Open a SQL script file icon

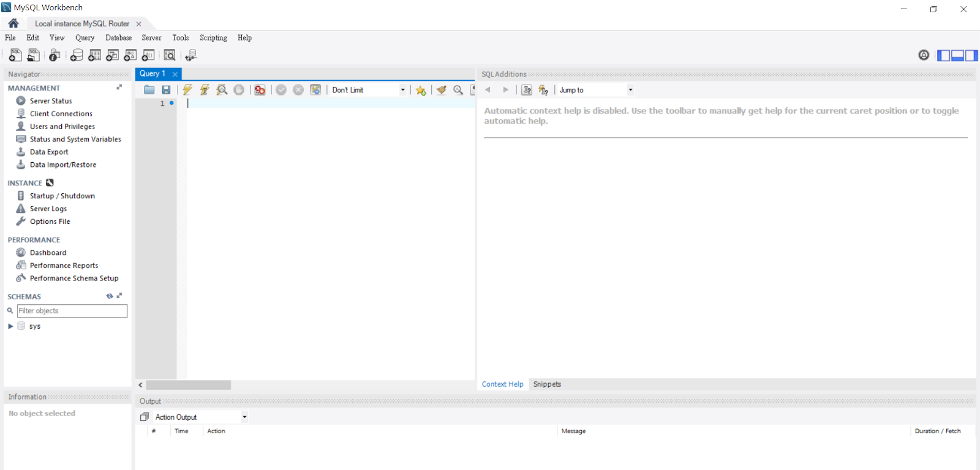(34, 55)
